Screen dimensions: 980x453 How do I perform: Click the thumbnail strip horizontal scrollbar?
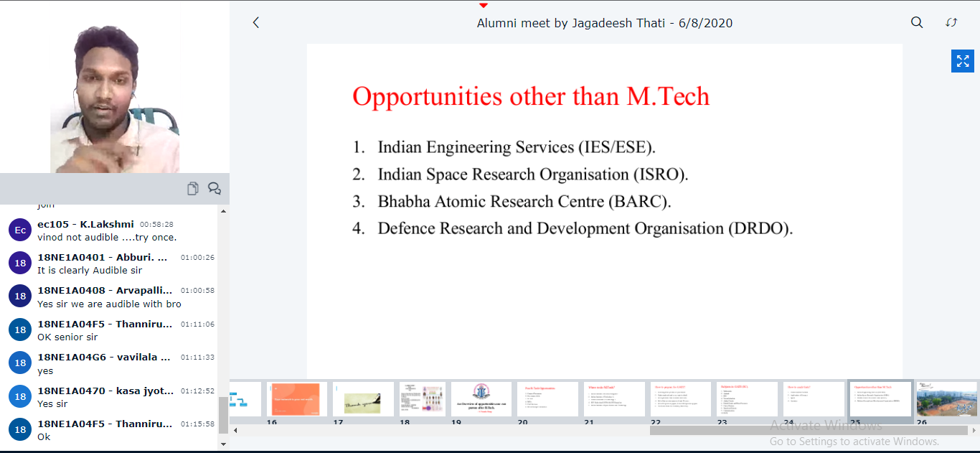[x=809, y=430]
